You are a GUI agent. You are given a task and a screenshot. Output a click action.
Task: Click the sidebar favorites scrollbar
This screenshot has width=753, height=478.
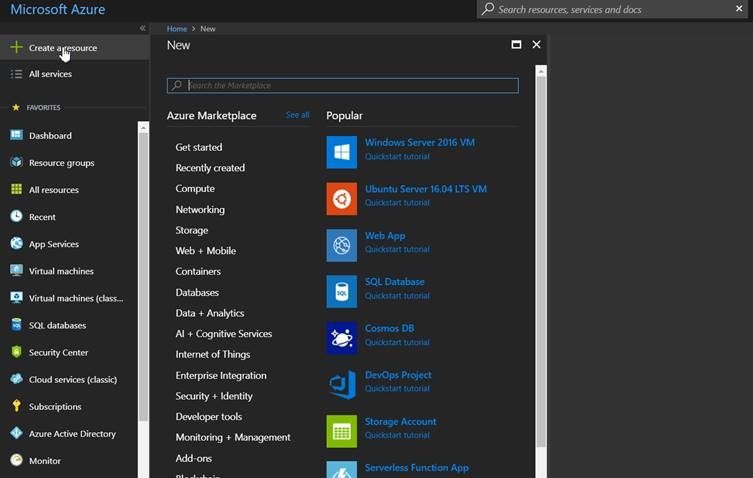pyautogui.click(x=143, y=277)
